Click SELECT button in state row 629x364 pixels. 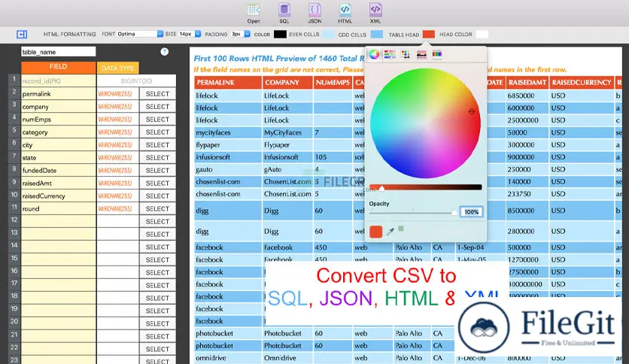[x=158, y=157]
